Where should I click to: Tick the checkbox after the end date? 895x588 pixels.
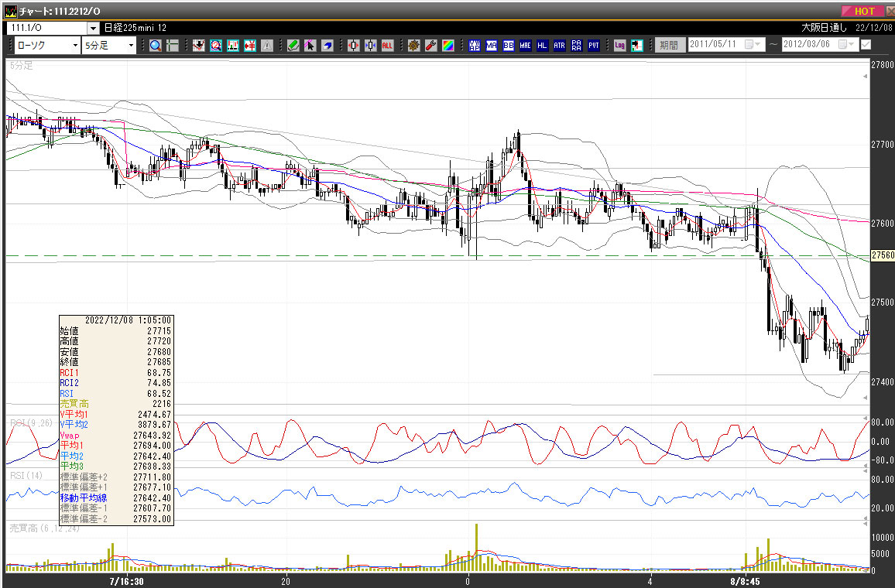[x=866, y=44]
